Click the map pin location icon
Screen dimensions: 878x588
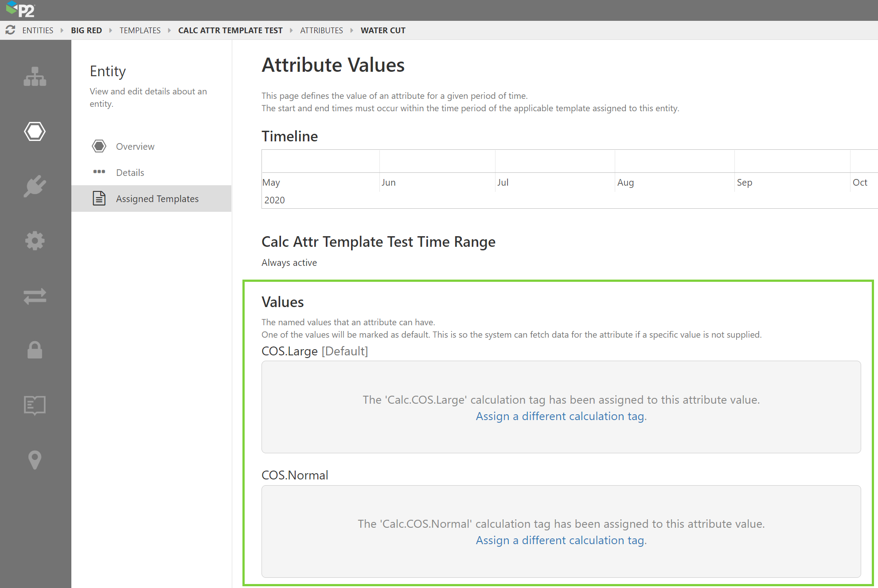35,460
